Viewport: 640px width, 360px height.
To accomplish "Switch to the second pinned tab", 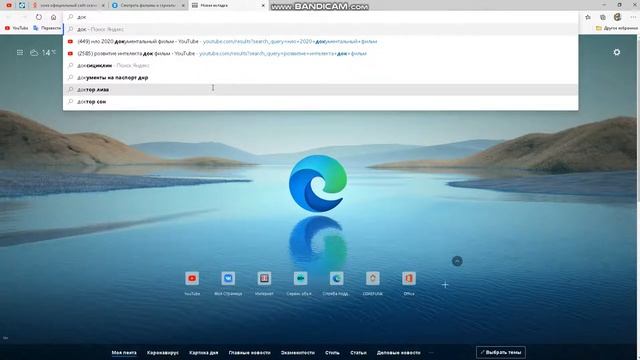I will [x=22, y=5].
